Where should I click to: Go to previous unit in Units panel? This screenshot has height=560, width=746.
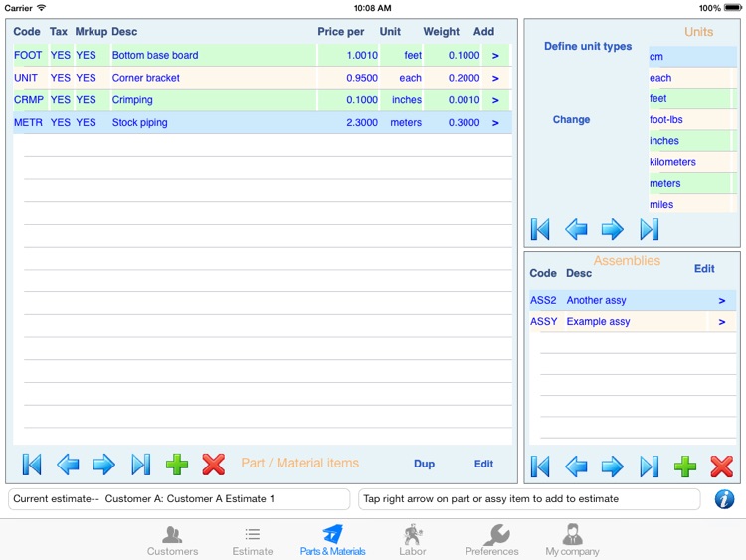pyautogui.click(x=576, y=229)
